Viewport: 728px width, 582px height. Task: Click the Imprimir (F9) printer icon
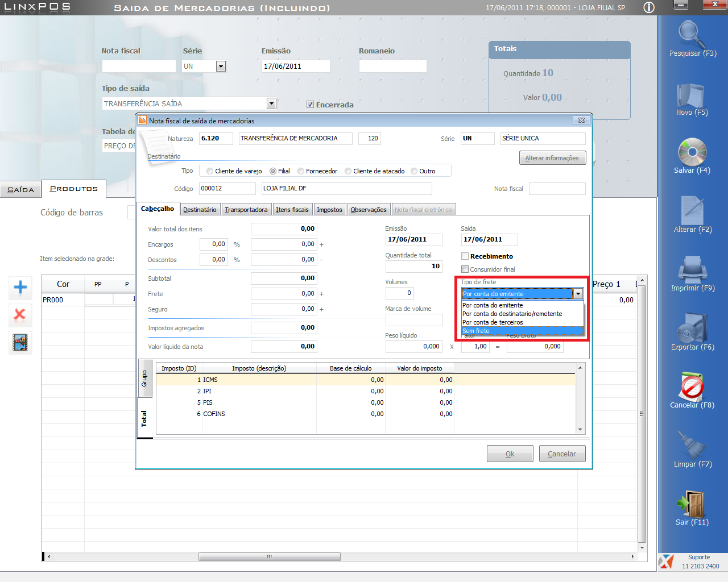[692, 269]
